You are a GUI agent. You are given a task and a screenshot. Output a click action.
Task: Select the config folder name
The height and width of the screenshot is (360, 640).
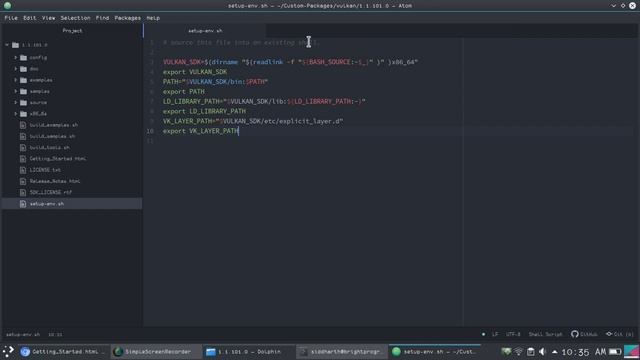coord(38,58)
